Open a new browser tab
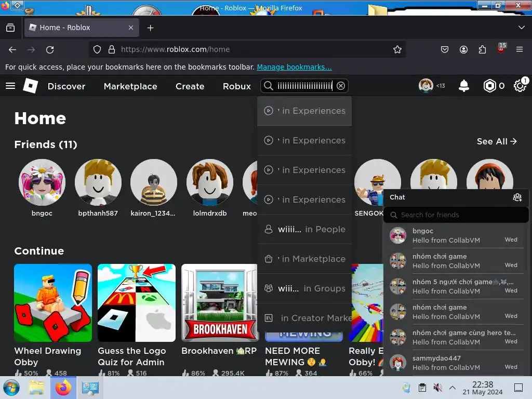The width and height of the screenshot is (532, 399). 150,28
